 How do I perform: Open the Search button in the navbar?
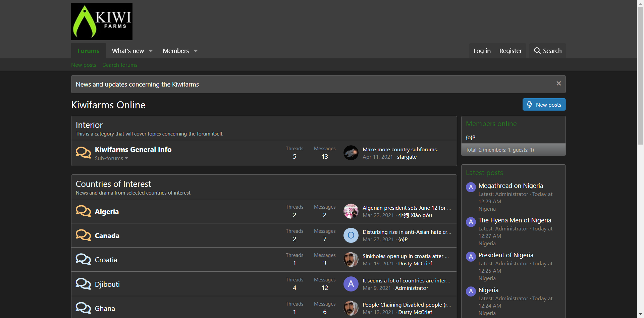pos(547,51)
